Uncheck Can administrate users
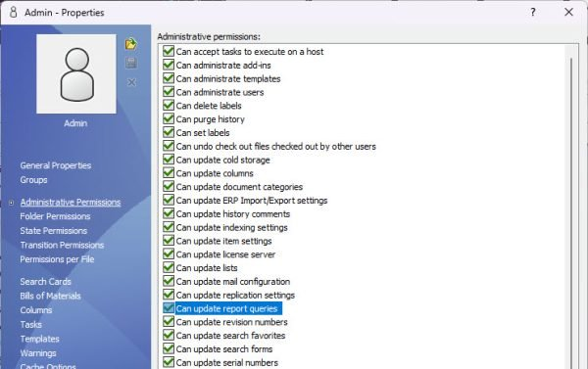This screenshot has width=588, height=369. tap(169, 92)
